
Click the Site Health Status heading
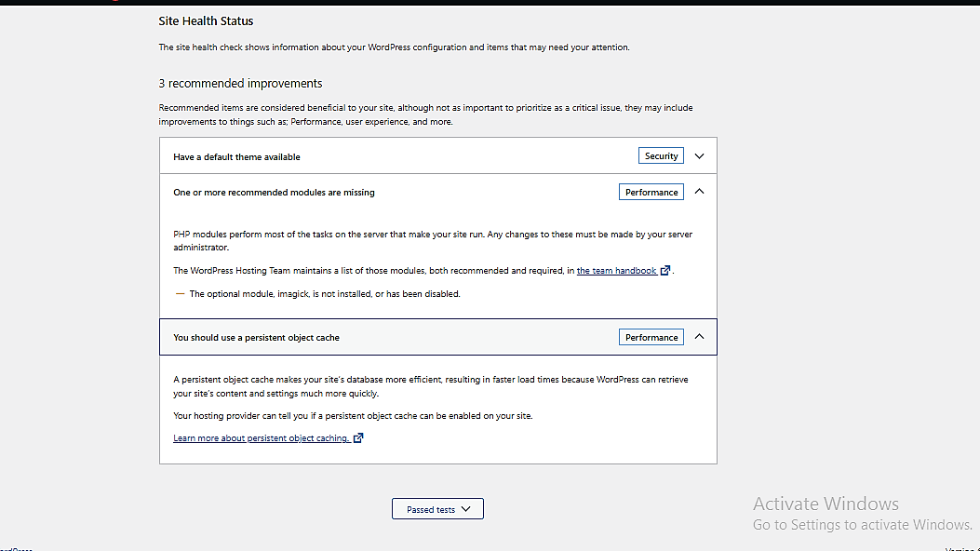(206, 20)
